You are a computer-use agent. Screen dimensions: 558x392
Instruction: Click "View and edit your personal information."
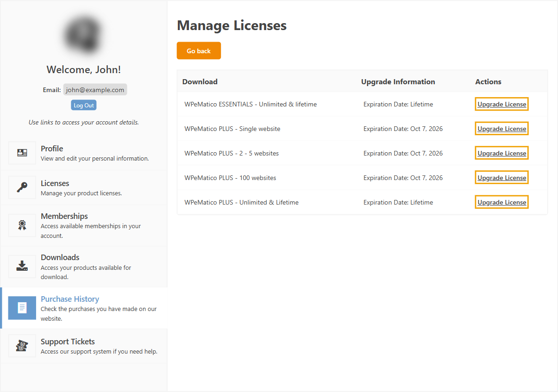pos(95,159)
